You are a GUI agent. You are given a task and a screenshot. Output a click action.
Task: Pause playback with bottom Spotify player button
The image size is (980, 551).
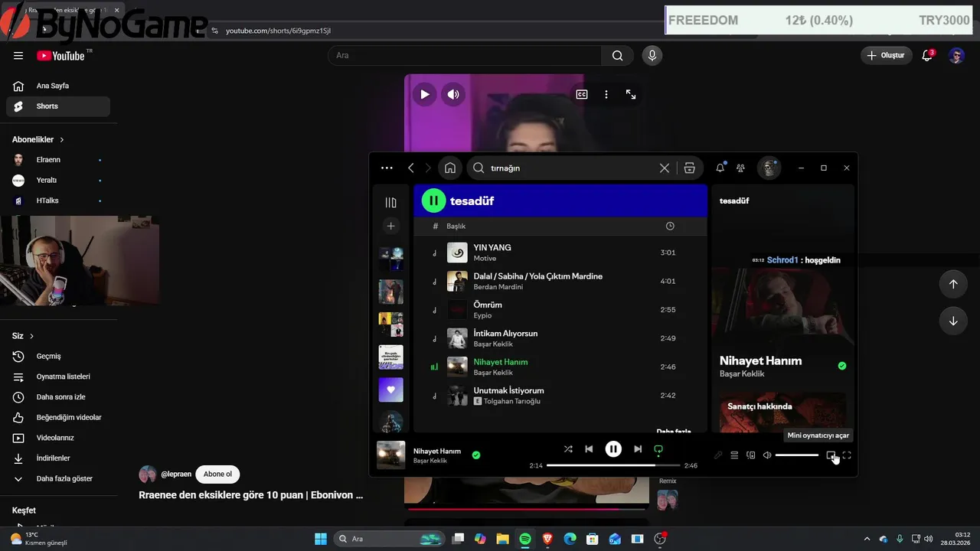point(613,449)
